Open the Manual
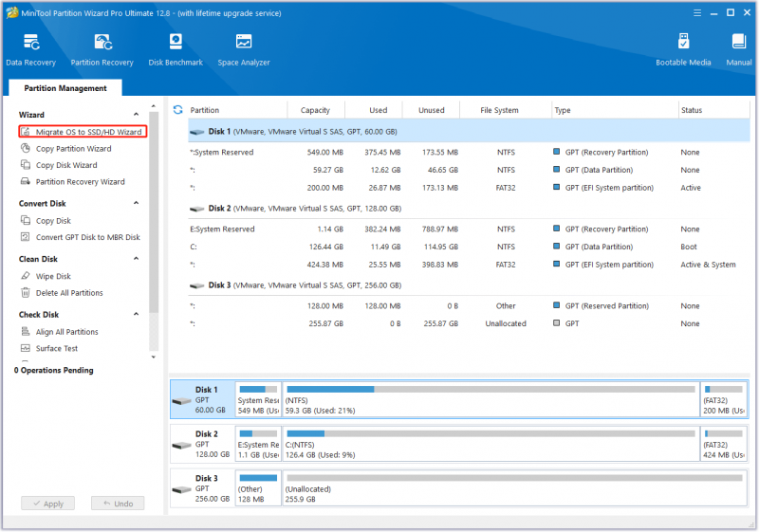This screenshot has height=532, width=759. [x=739, y=50]
